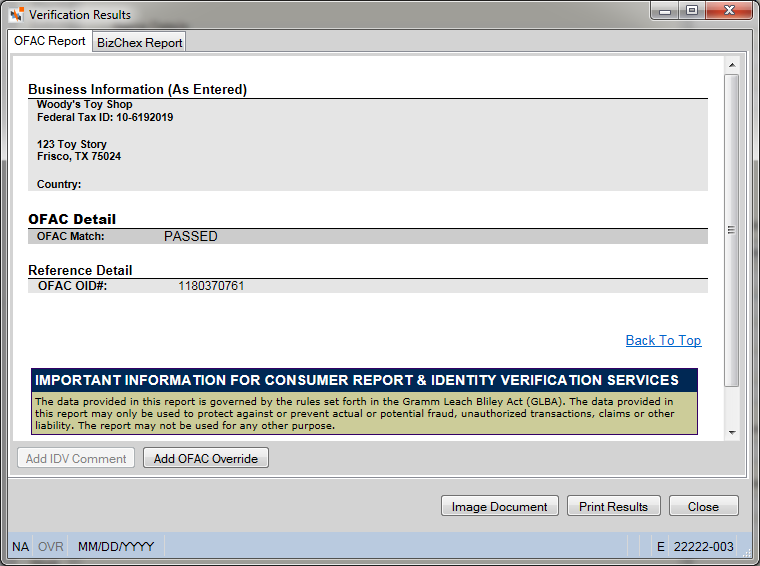Click the OFAC Match: label
Viewport: 760px width, 566px height.
[x=71, y=236]
